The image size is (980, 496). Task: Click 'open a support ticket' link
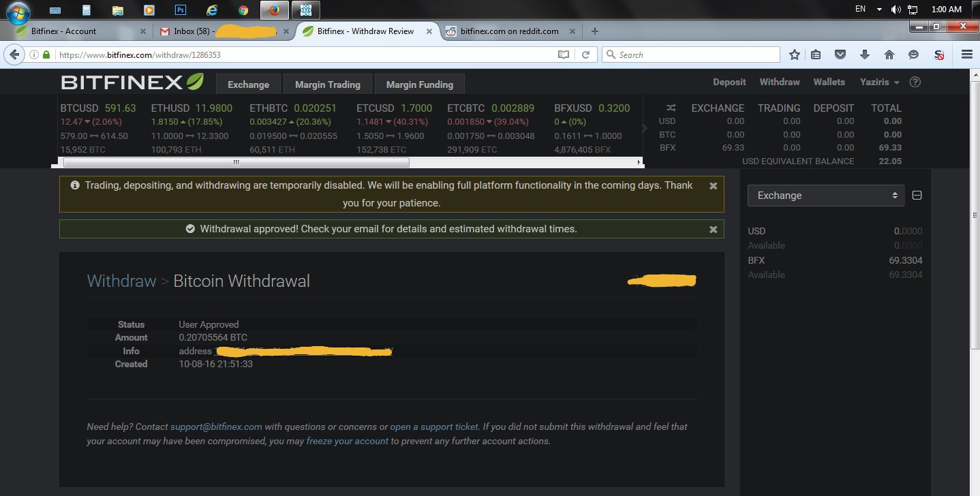(434, 427)
